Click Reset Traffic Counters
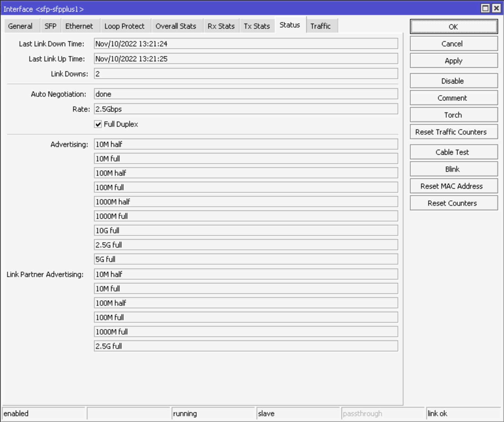Screen dimensions: 504x422 454,132
